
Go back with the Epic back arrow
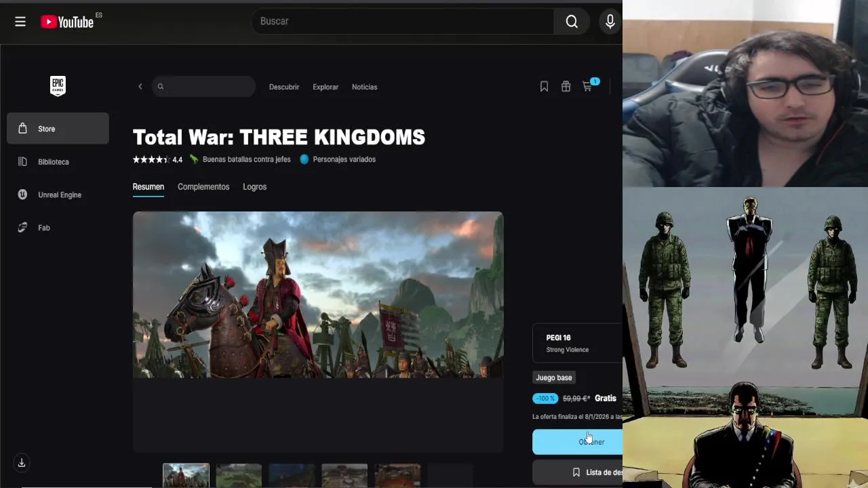point(140,87)
